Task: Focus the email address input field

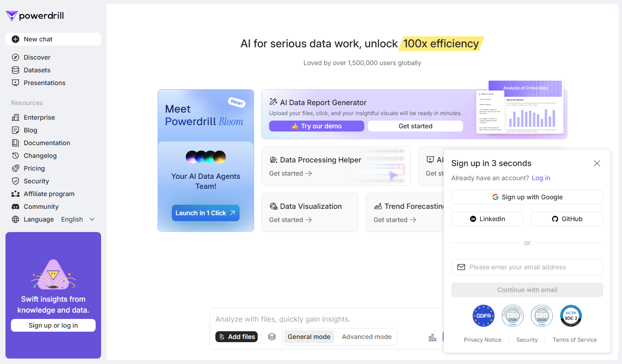Action: [527, 267]
